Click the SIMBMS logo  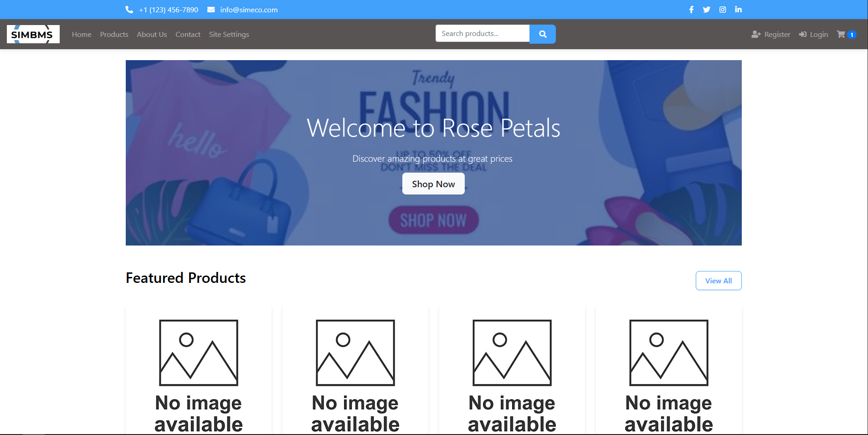coord(33,34)
